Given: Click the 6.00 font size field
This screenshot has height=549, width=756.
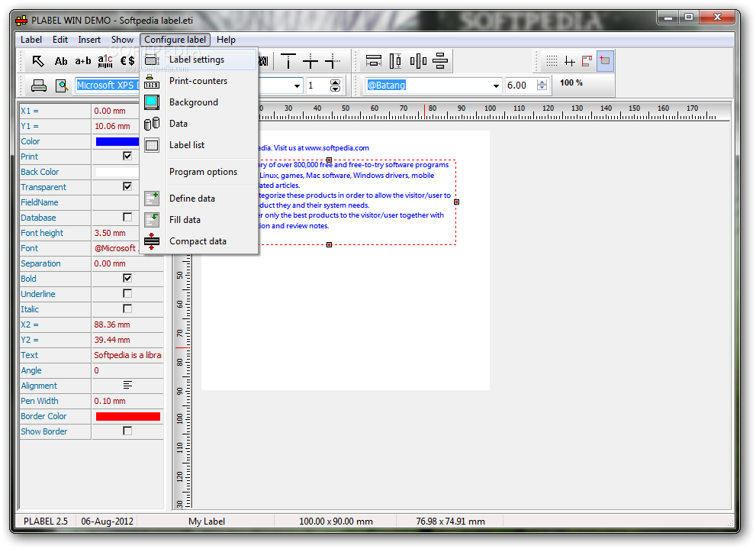Looking at the screenshot, I should [x=520, y=86].
